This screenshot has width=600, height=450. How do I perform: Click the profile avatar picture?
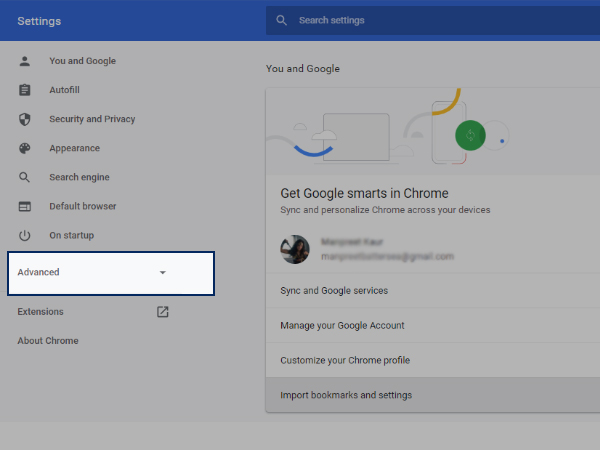pyautogui.click(x=295, y=250)
